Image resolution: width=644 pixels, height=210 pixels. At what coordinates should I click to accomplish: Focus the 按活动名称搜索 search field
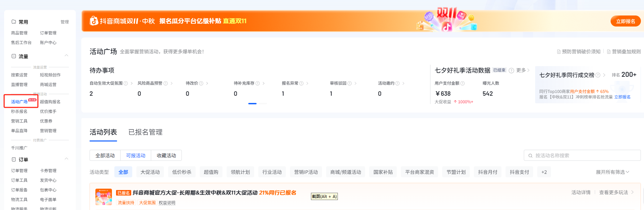(582, 156)
